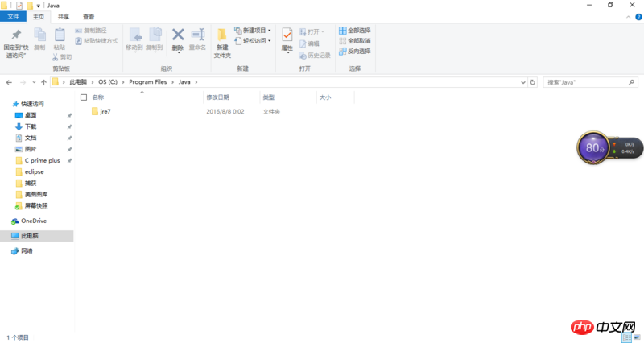The image size is (644, 343).
Task: Click the Pin to Quick access icon
Action: (x=16, y=35)
